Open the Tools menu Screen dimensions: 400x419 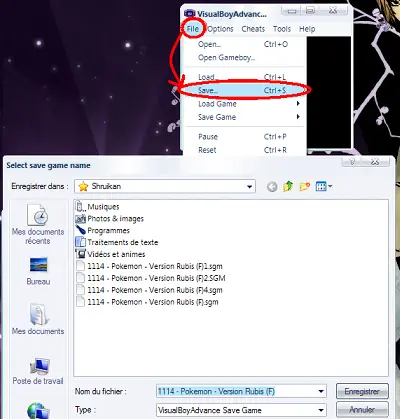(x=282, y=29)
